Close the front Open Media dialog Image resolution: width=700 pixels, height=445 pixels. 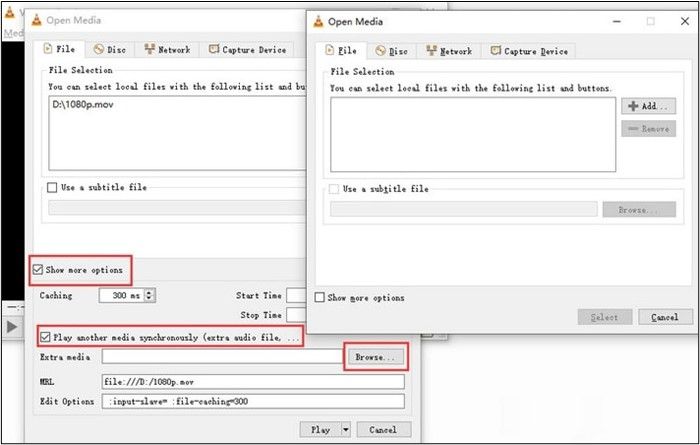[685, 21]
